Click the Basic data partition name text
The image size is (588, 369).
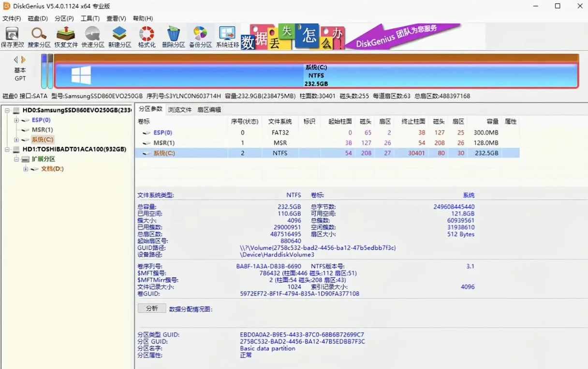[267, 348]
